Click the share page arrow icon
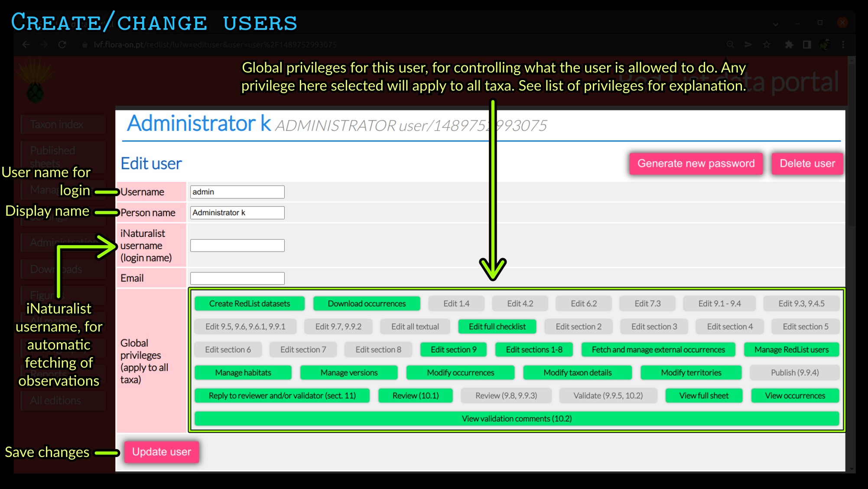Viewport: 868px width, 489px height. coord(748,45)
